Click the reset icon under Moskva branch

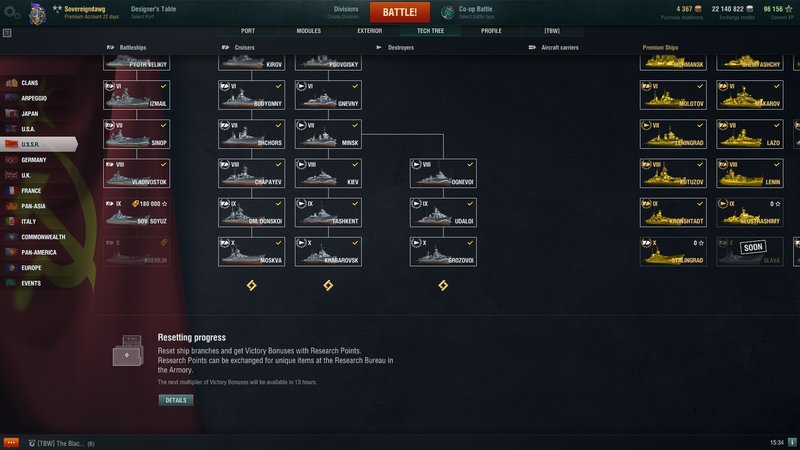(x=252, y=285)
